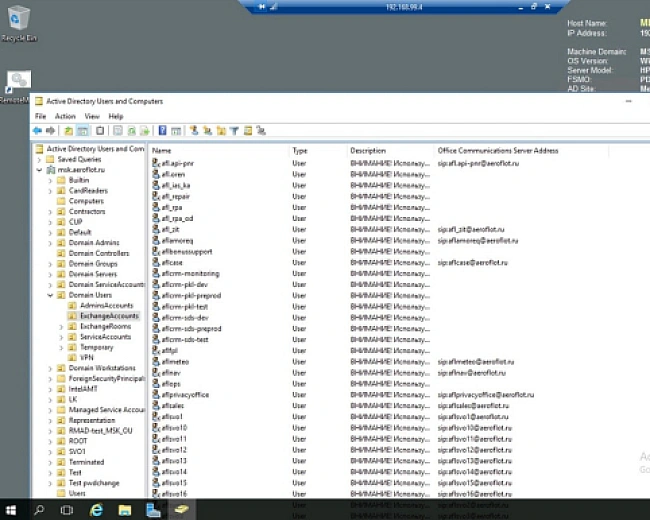Create a new user via toolbar icon
Image resolution: width=650 pixels, height=520 pixels.
click(194, 131)
